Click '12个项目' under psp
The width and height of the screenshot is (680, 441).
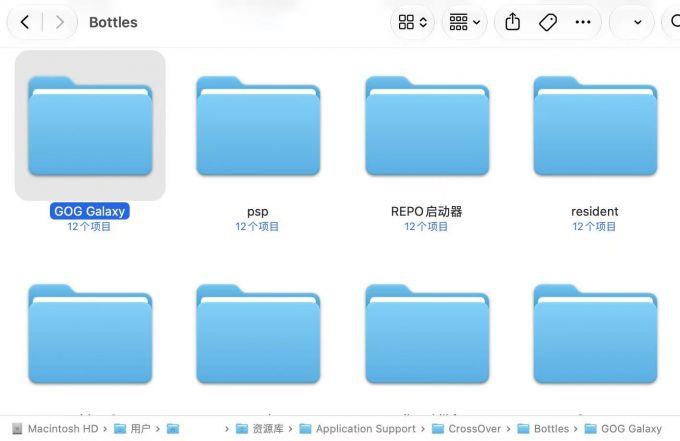(257, 226)
